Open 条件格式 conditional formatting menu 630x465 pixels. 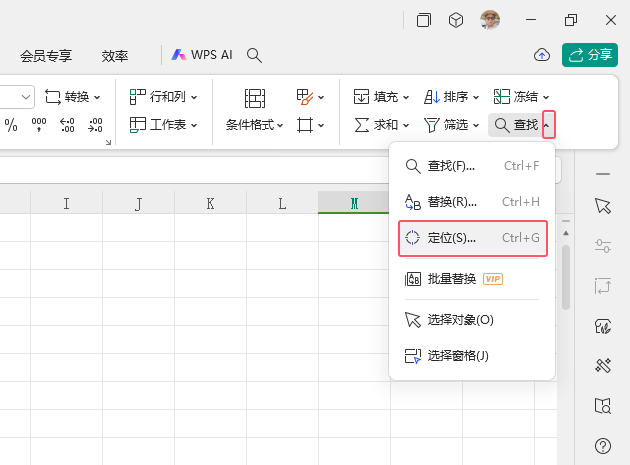click(x=254, y=125)
